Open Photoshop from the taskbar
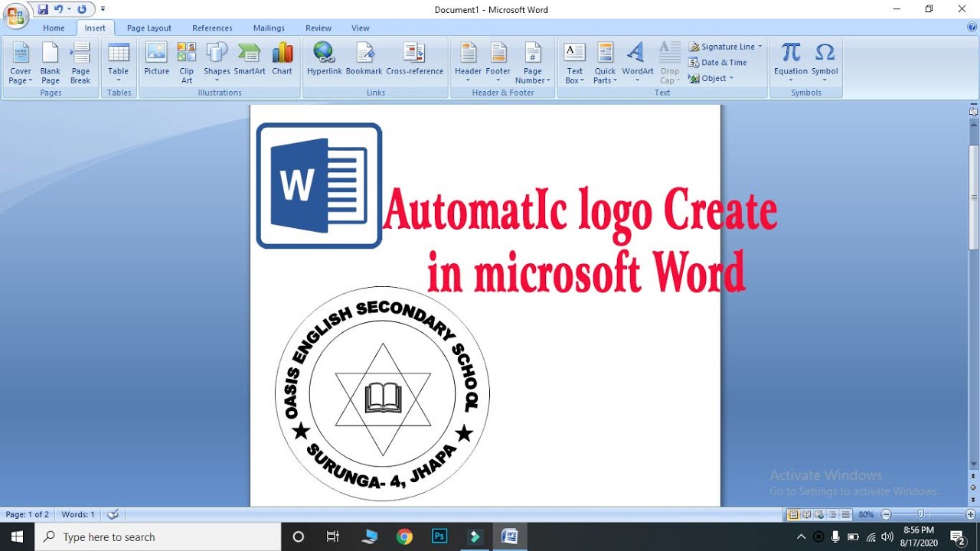 tap(439, 536)
